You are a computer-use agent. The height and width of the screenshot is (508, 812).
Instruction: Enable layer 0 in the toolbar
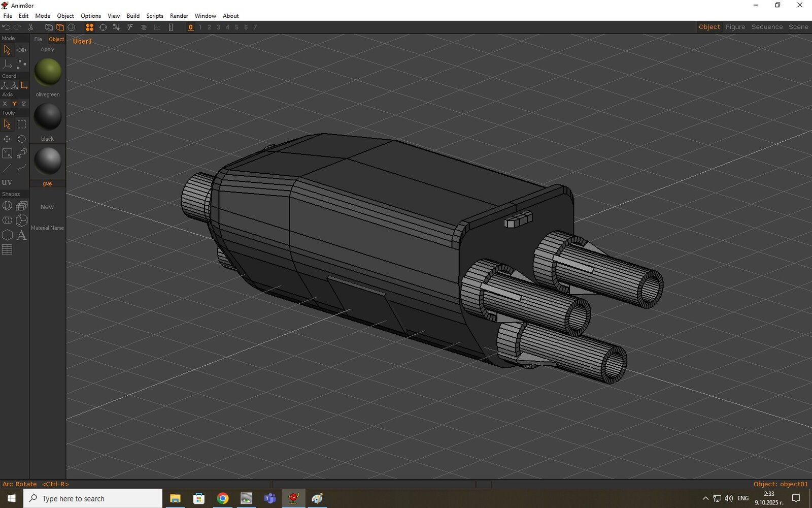191,27
